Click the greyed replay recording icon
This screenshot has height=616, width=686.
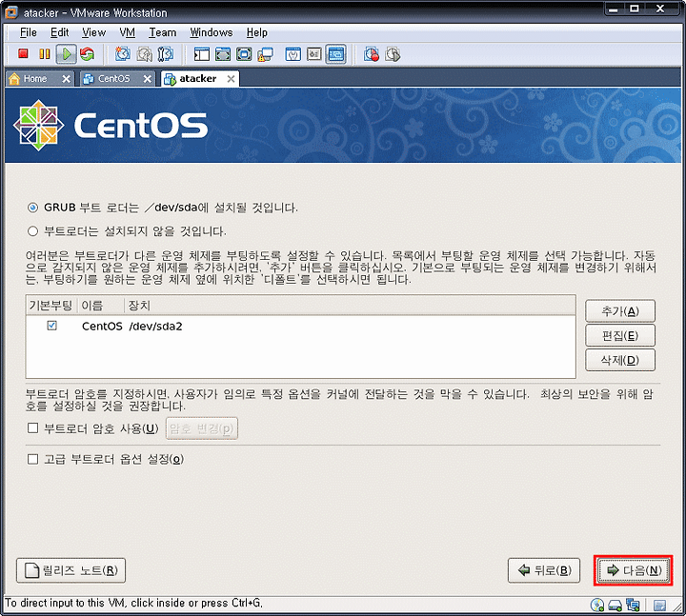click(x=393, y=54)
